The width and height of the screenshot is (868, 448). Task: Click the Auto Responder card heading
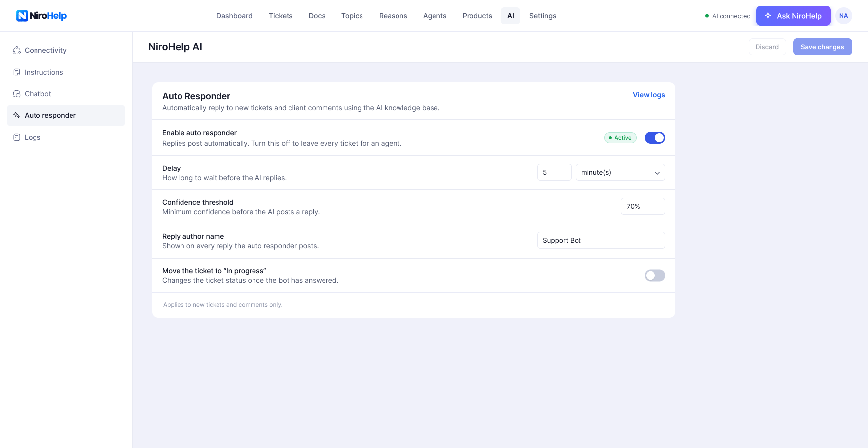pos(196,96)
